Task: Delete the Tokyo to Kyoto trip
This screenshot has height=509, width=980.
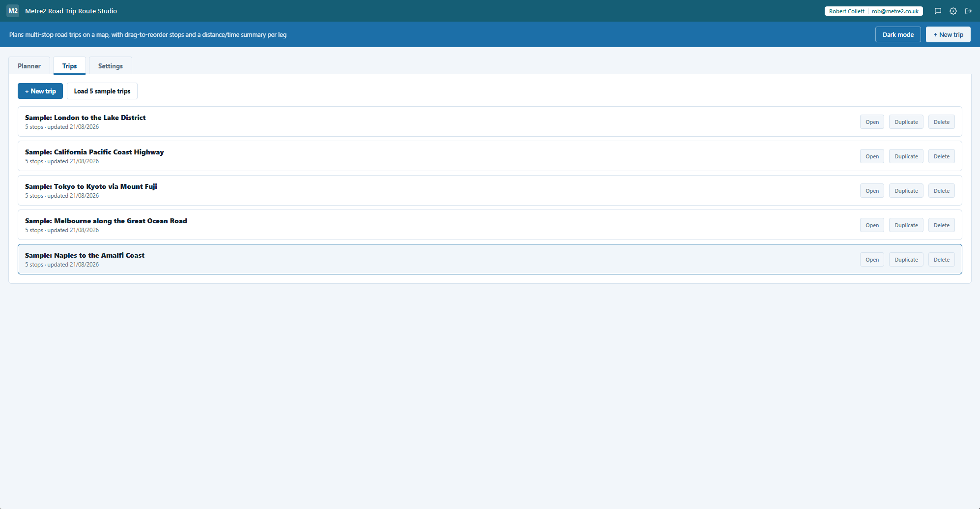Action: click(x=941, y=191)
